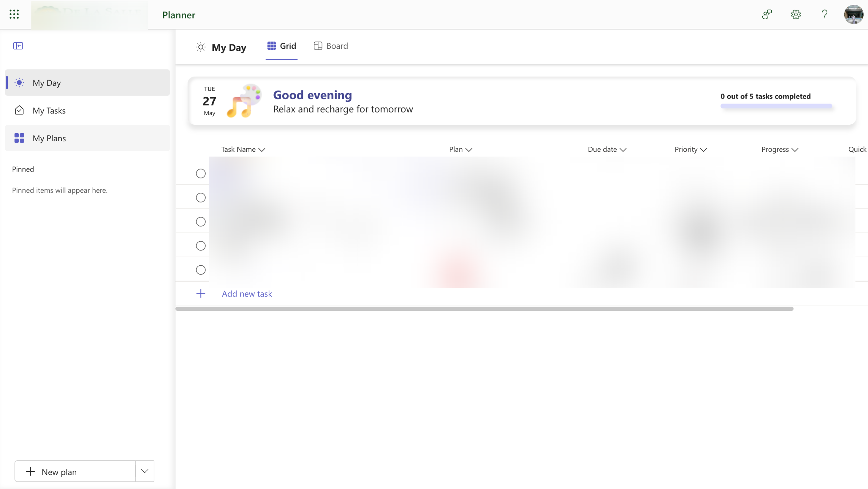Mark the fifth task complete circle
Screen dimensions: 868x489
point(201,270)
